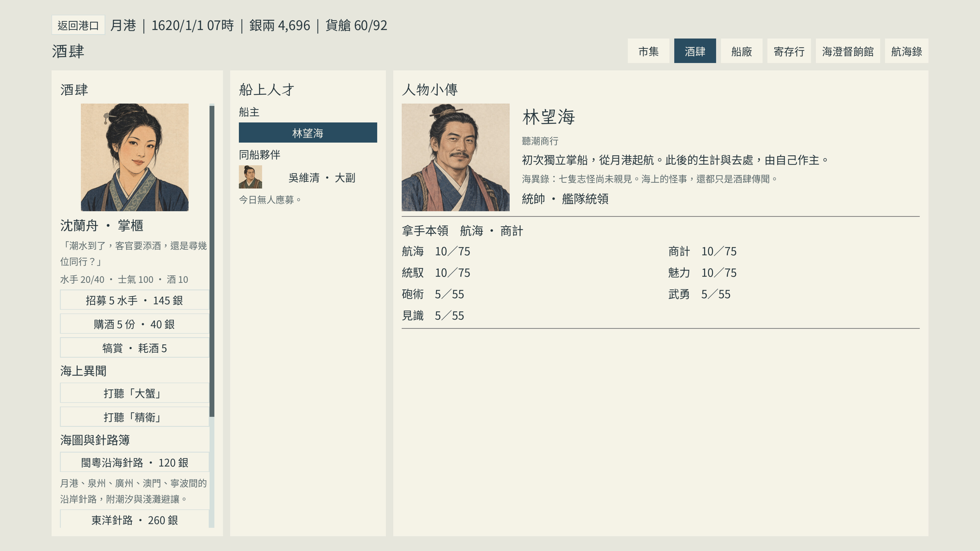Viewport: 980px width, 551px height.
Task: Click 招募 5 水手 · 145 銀 button
Action: [134, 300]
